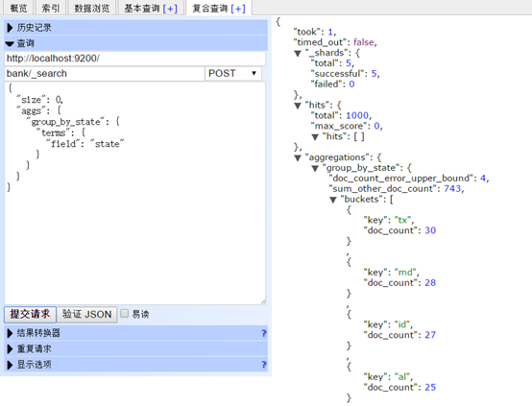532x406 pixels.
Task: Click the 提交请求 button
Action: [30, 314]
